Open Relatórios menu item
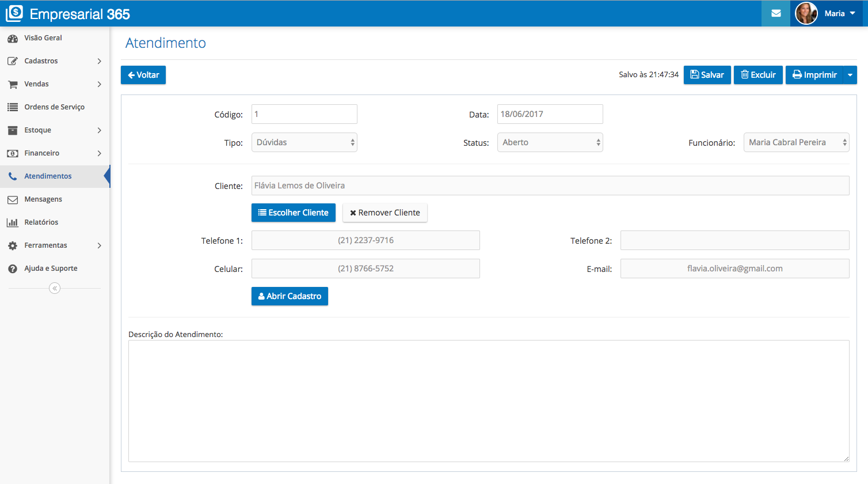This screenshot has width=868, height=484. coord(55,222)
